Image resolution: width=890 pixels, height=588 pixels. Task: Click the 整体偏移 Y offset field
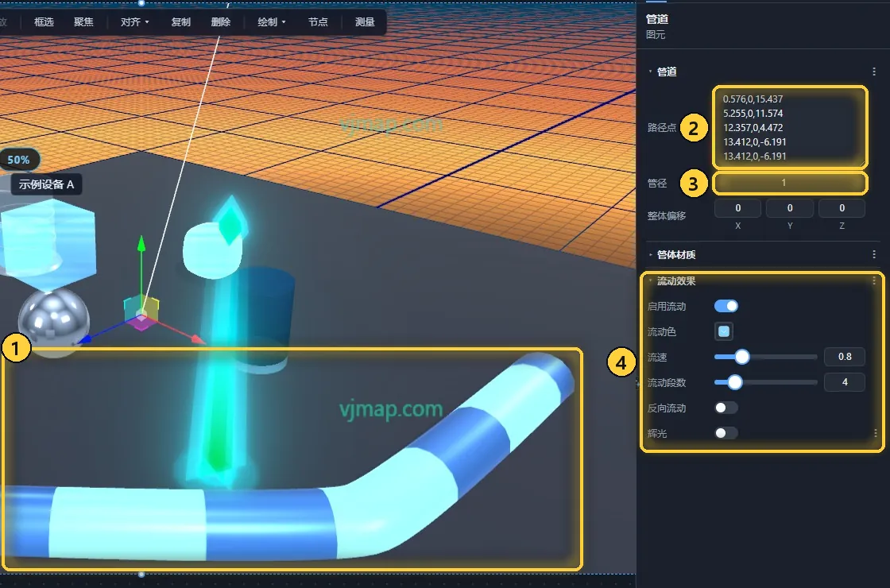(790, 208)
